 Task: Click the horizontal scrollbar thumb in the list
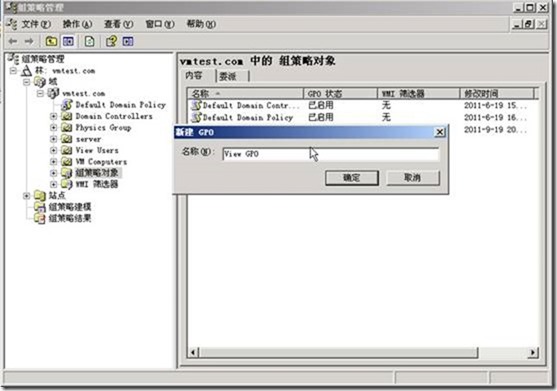click(339, 353)
